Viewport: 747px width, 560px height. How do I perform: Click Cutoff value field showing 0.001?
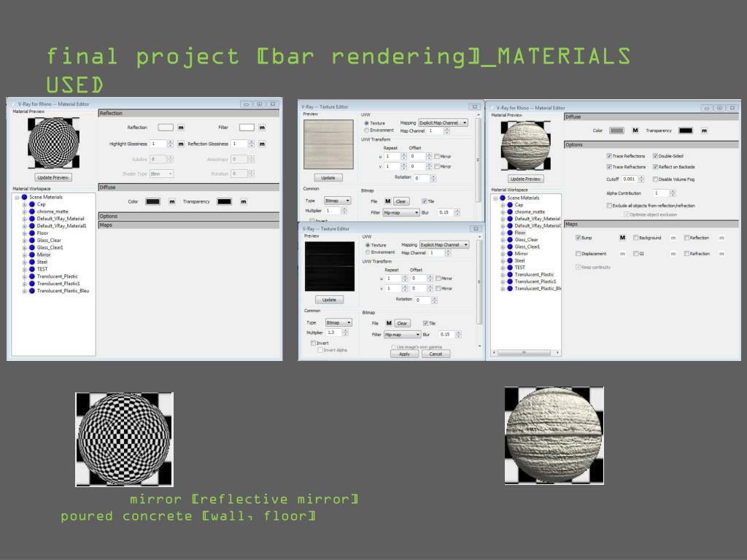coord(630,179)
